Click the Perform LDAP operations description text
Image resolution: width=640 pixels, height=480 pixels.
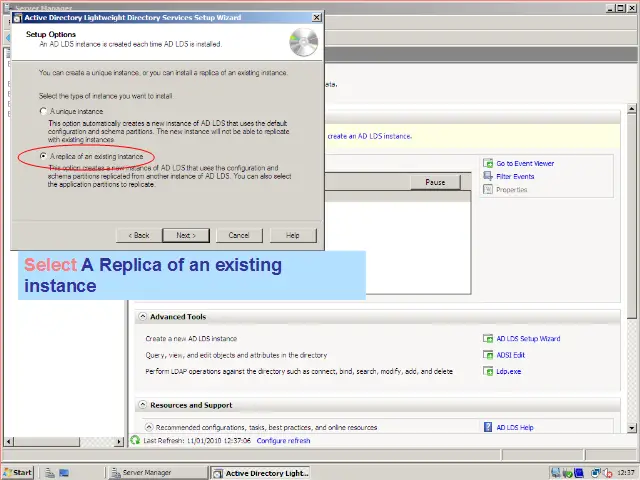point(299,371)
